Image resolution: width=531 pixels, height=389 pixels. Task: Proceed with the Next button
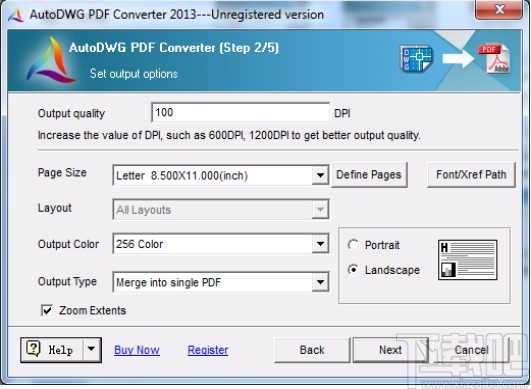click(390, 350)
